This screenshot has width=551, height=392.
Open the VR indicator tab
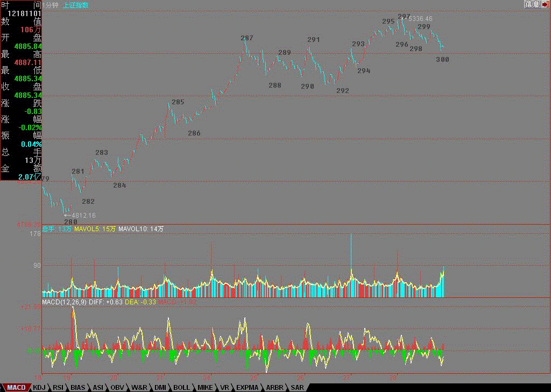tap(225, 387)
